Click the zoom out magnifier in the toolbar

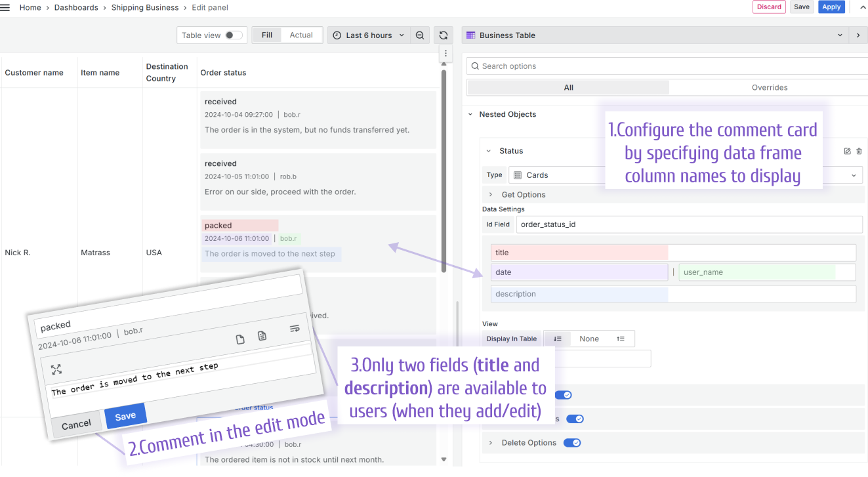coord(420,35)
